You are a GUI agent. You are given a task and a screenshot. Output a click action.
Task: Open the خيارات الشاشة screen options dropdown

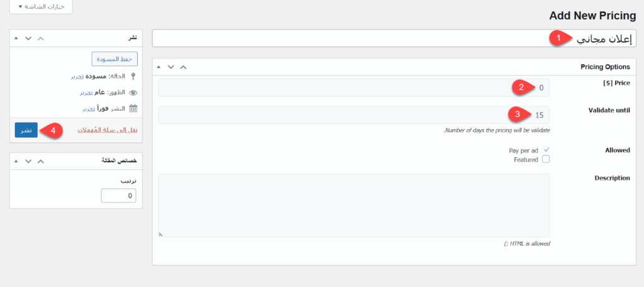(41, 6)
